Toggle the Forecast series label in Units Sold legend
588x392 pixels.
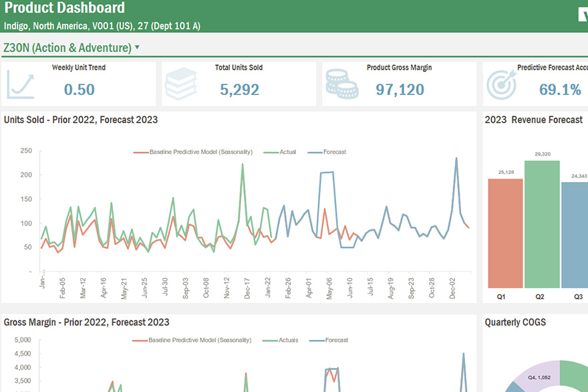pos(335,153)
